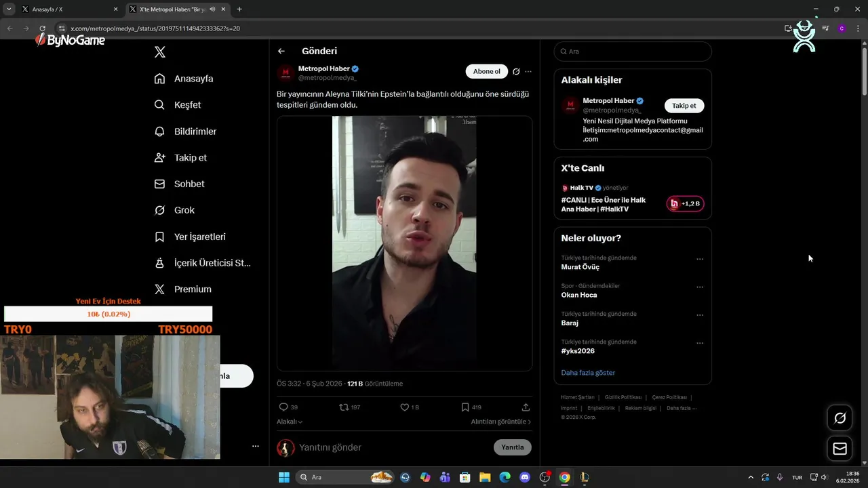Open more options for #yks2026 trend
868x488 pixels.
pos(700,343)
